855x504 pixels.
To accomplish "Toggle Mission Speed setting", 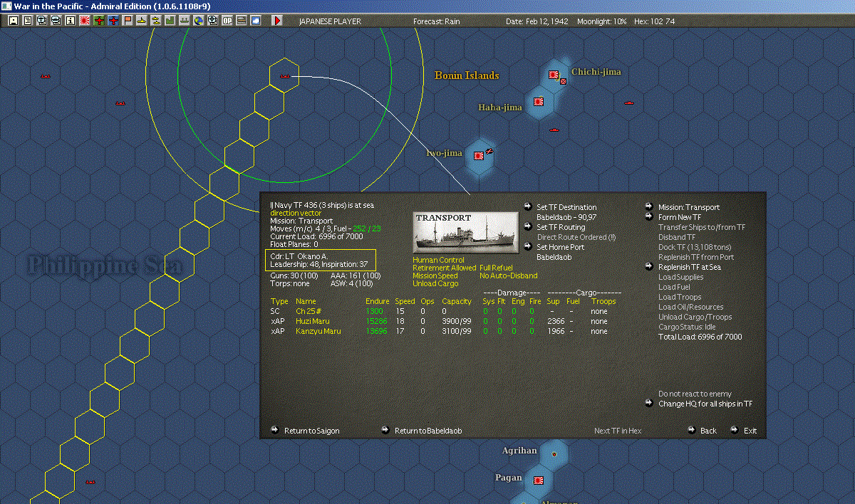I will click(x=435, y=276).
